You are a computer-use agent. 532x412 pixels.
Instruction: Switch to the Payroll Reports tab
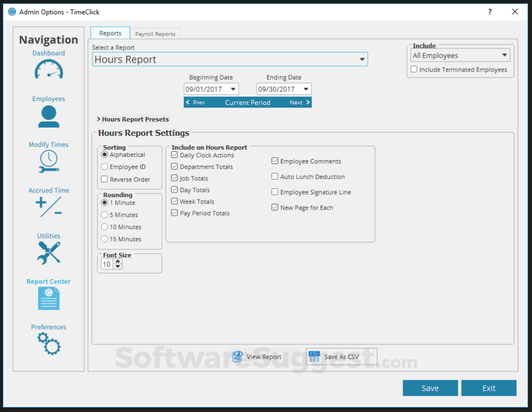[156, 33]
